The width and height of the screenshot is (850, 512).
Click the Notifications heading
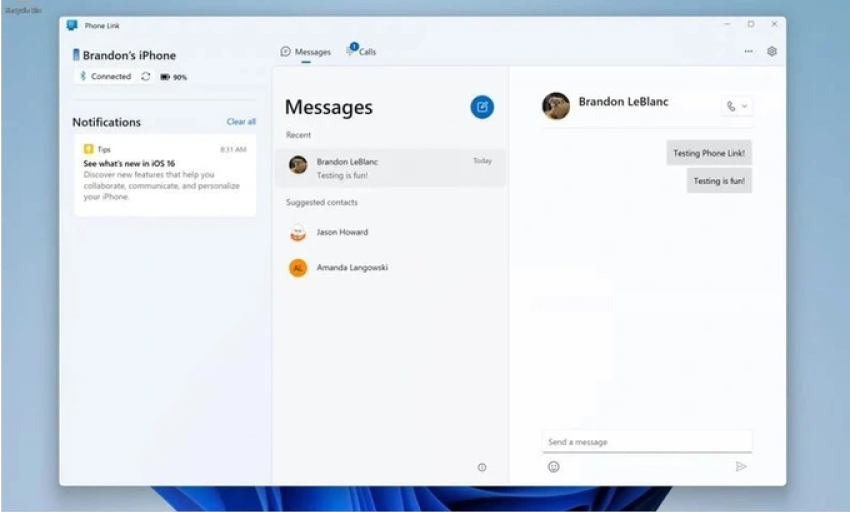click(106, 122)
